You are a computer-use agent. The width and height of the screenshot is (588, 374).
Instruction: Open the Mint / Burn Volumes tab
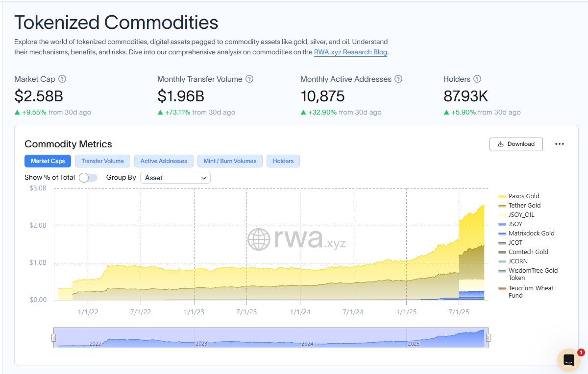click(x=230, y=161)
